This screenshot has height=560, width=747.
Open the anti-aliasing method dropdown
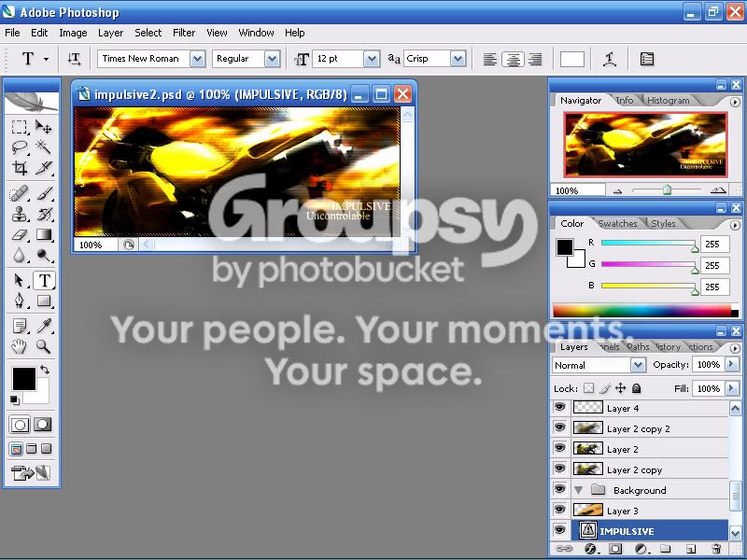click(x=458, y=59)
